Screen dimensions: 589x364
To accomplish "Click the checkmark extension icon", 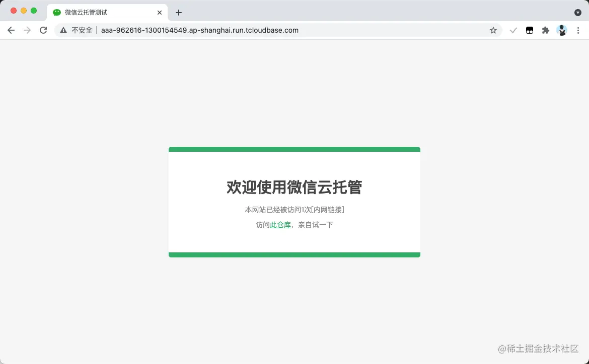I will click(513, 30).
